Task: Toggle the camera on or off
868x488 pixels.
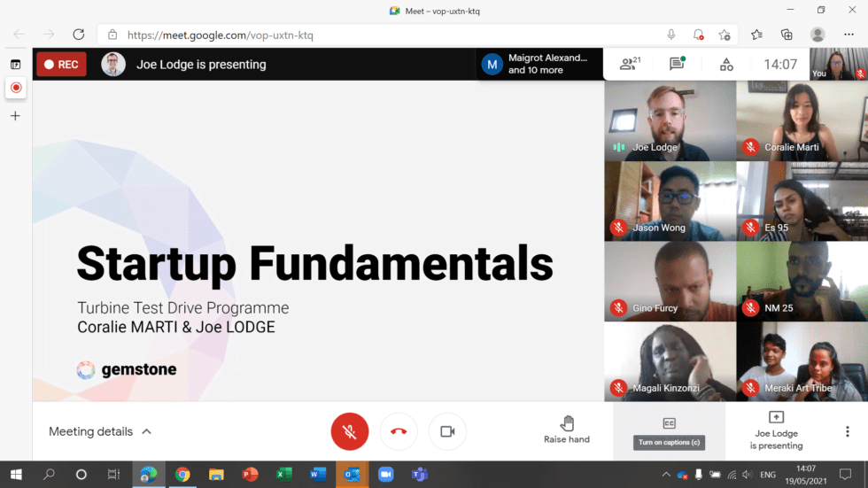Action: pyautogui.click(x=447, y=431)
